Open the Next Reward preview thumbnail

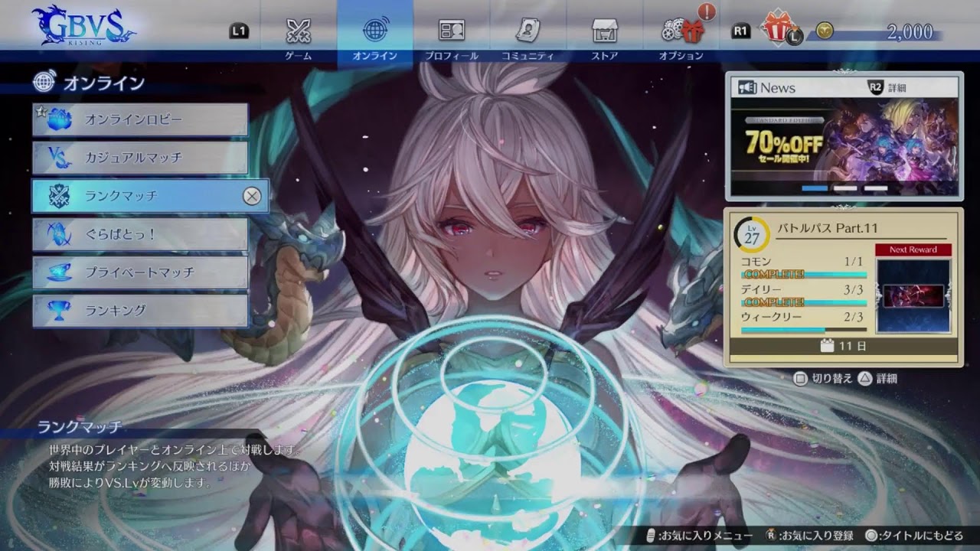913,296
